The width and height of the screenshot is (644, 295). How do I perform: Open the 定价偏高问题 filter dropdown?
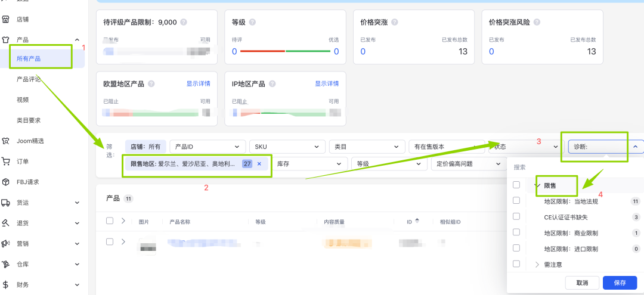click(468, 164)
